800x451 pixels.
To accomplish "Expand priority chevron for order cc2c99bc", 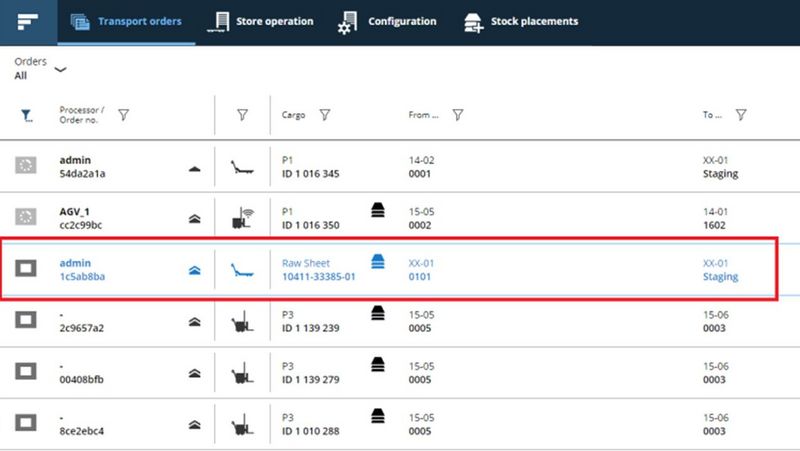I will [195, 219].
